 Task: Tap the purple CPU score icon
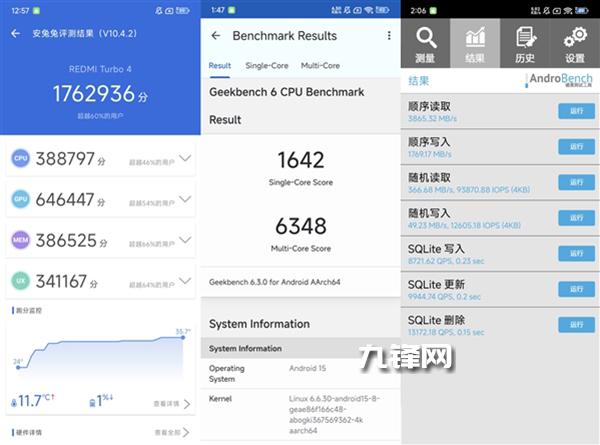coord(20,158)
